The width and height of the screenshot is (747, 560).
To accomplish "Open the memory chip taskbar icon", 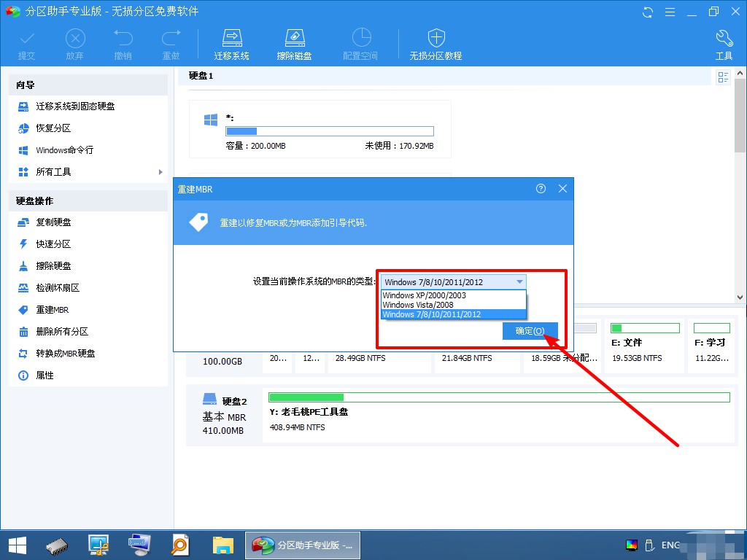I will pyautogui.click(x=57, y=545).
